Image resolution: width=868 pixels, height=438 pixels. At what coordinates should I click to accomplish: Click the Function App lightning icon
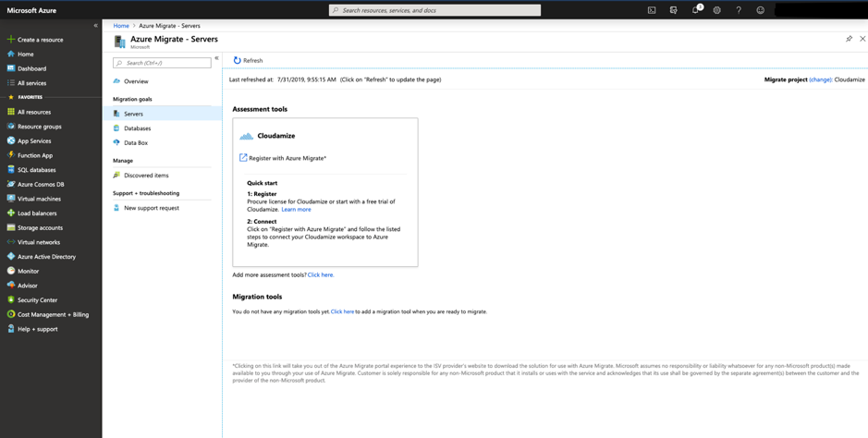pos(10,155)
